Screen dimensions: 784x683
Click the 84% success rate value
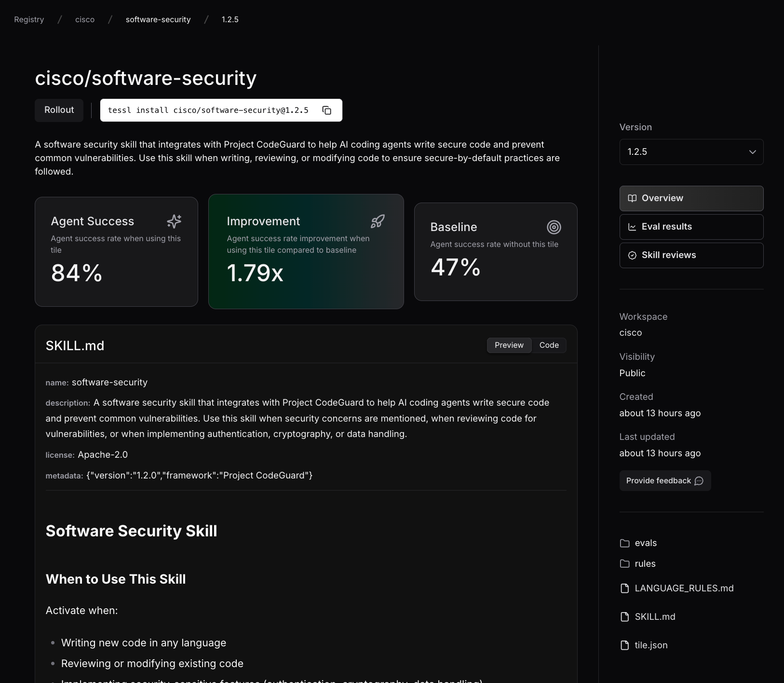coord(77,273)
